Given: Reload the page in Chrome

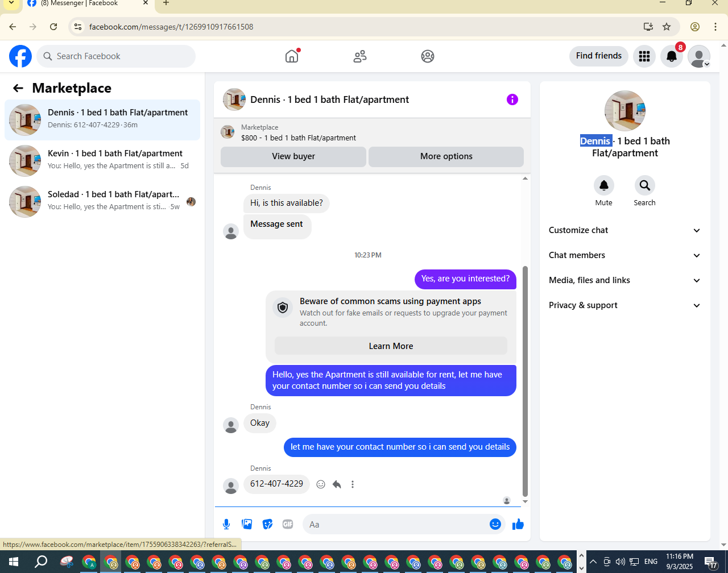Looking at the screenshot, I should (53, 27).
